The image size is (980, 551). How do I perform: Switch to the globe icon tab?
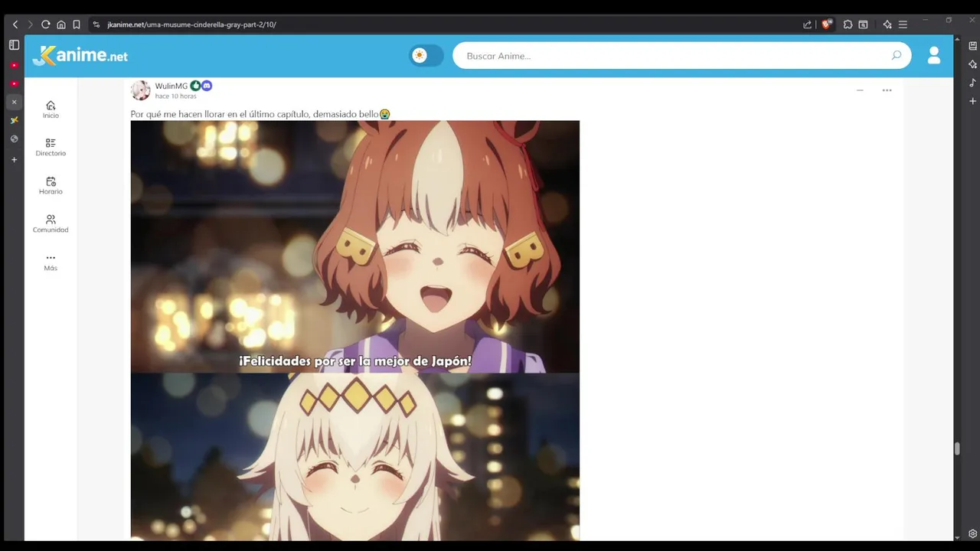click(x=14, y=139)
